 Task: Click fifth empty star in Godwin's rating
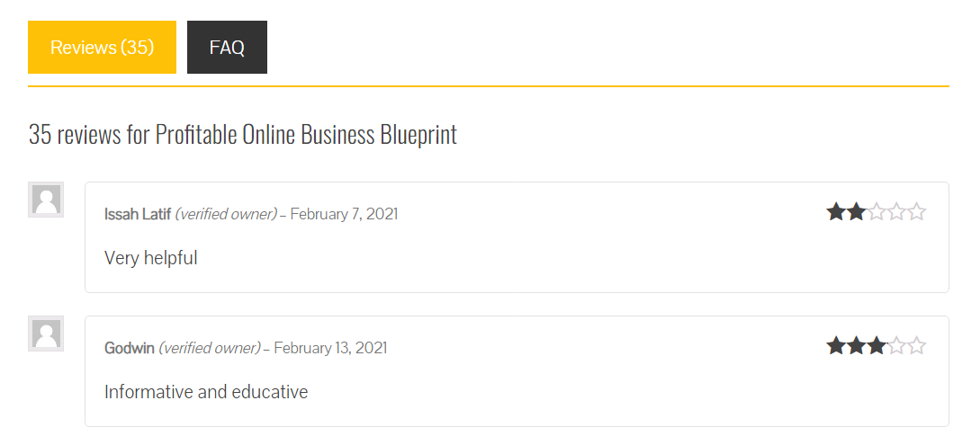[917, 346]
